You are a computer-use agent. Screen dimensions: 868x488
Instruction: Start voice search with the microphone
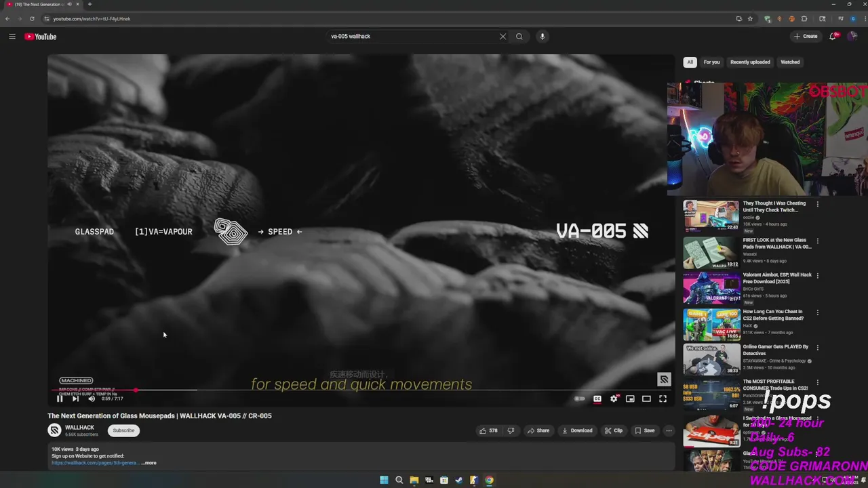pos(542,37)
